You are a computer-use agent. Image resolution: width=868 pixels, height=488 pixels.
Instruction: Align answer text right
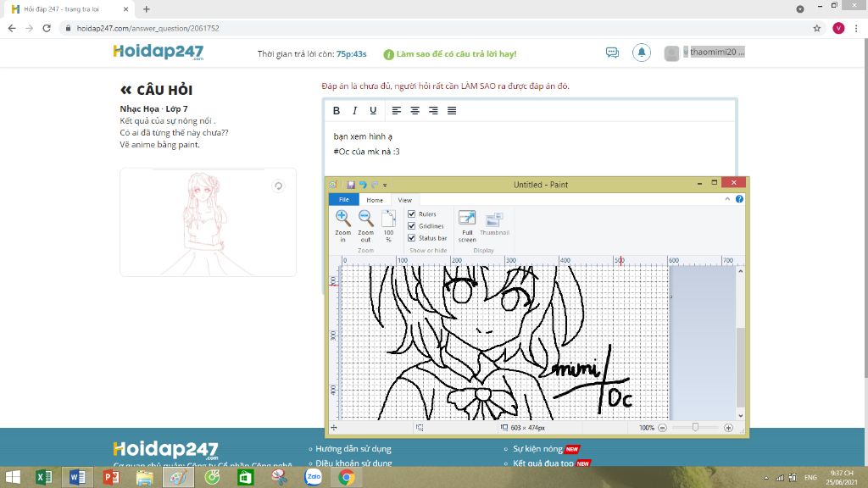[433, 111]
